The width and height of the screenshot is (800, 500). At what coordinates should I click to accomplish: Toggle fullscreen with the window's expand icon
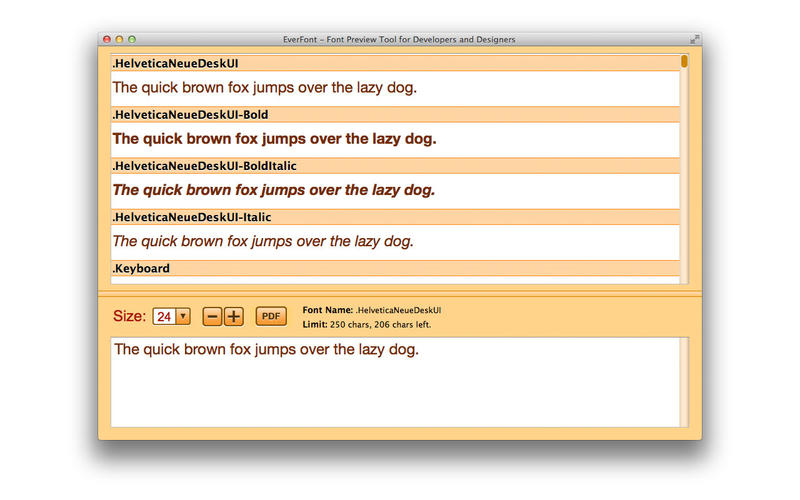(x=694, y=39)
